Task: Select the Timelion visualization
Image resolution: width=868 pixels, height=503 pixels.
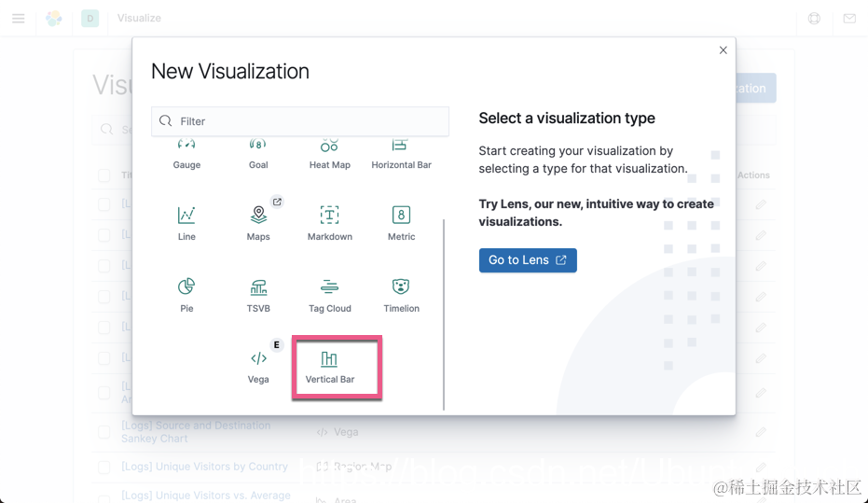Action: (401, 294)
